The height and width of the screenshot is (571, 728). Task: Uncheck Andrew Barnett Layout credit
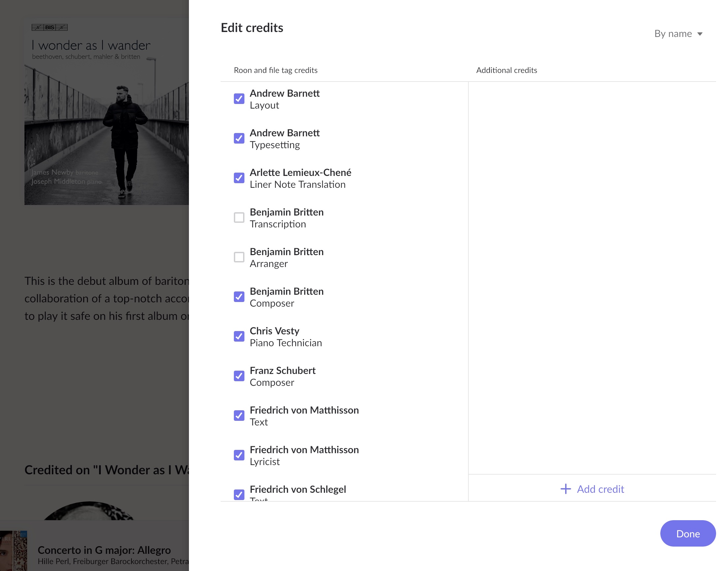[x=239, y=99]
